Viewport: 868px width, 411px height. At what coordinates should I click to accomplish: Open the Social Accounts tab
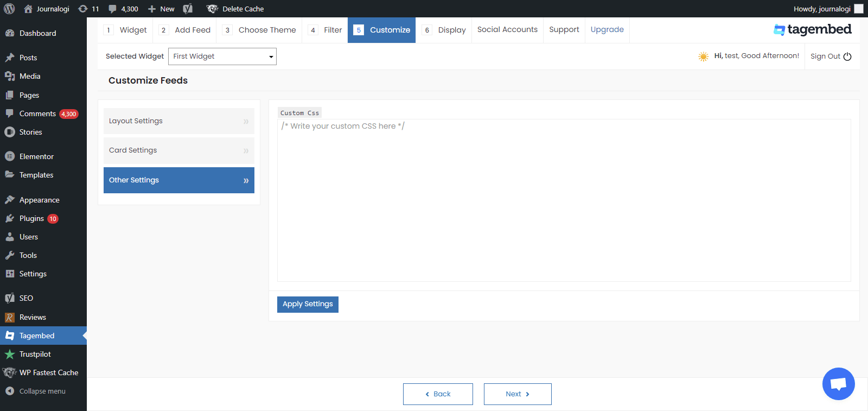point(507,30)
